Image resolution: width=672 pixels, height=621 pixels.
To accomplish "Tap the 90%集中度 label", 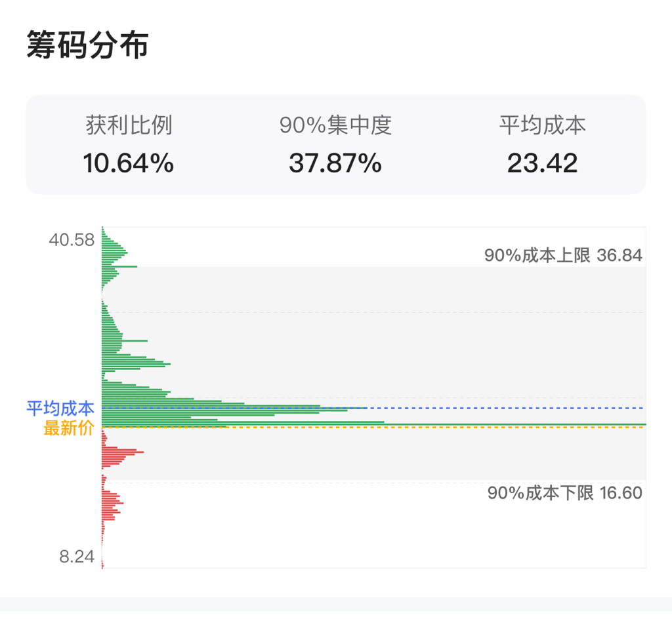I will point(335,125).
